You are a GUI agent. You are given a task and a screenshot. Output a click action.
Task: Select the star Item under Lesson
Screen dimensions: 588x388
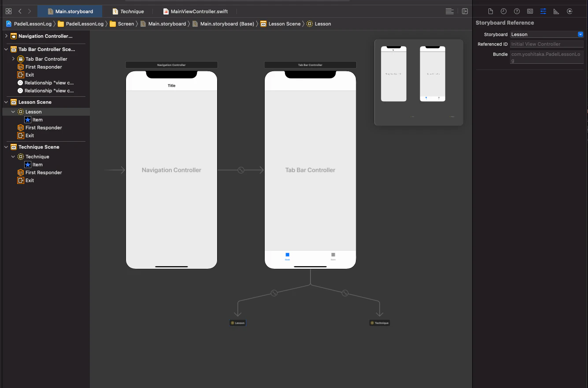(x=34, y=120)
